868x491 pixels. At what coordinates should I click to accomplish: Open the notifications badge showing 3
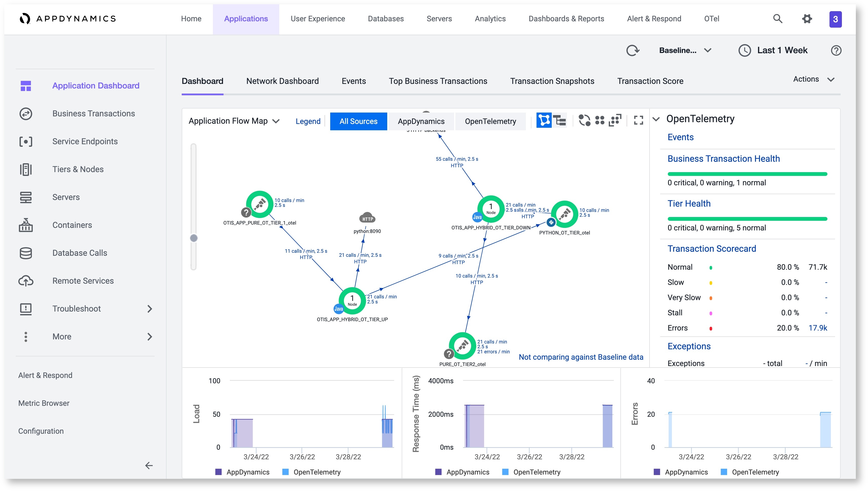835,19
